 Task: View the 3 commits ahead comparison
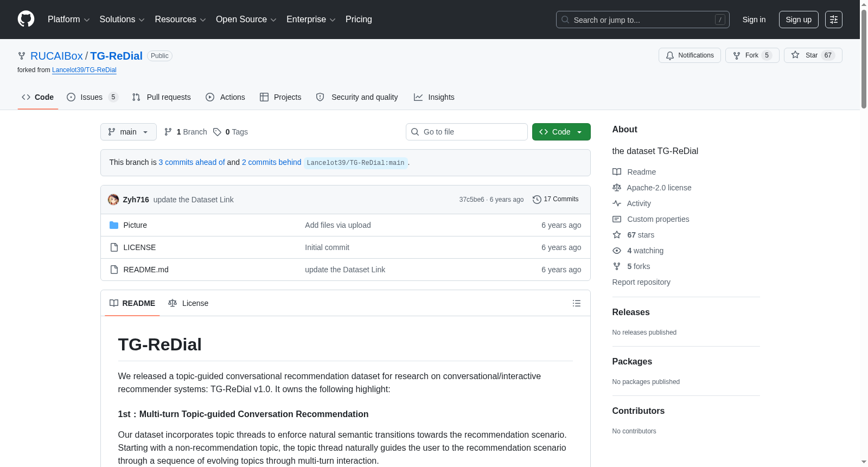pyautogui.click(x=192, y=162)
